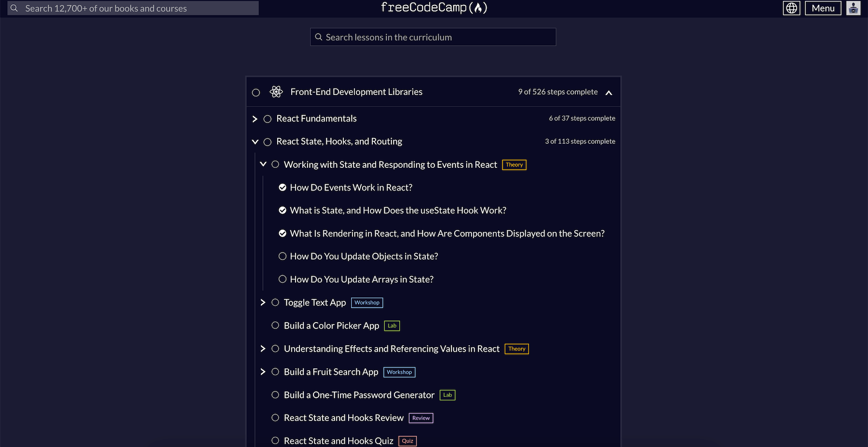Click the Quiz badge

point(407,441)
